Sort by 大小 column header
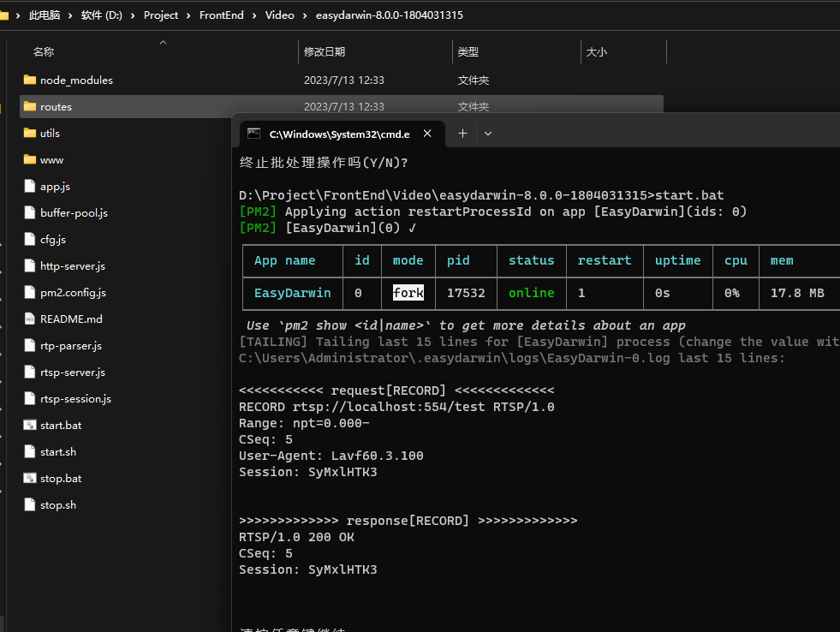 pos(596,52)
